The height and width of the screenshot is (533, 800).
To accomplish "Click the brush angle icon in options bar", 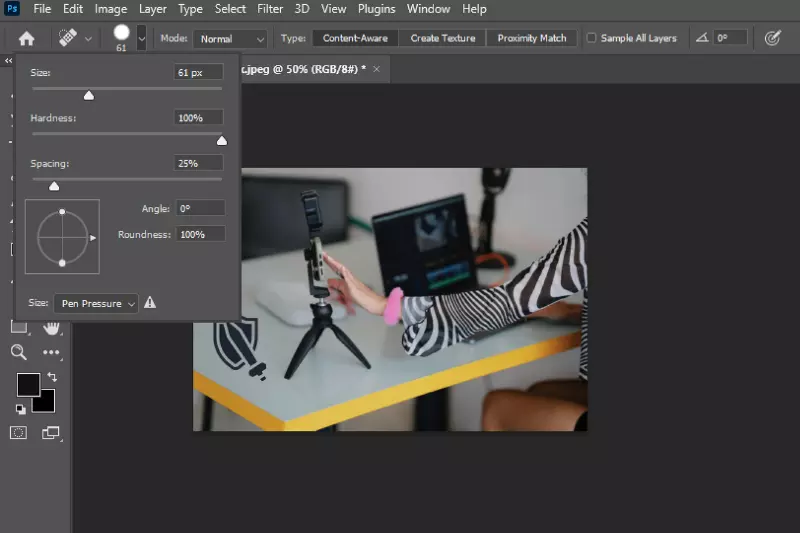I will coord(703,38).
